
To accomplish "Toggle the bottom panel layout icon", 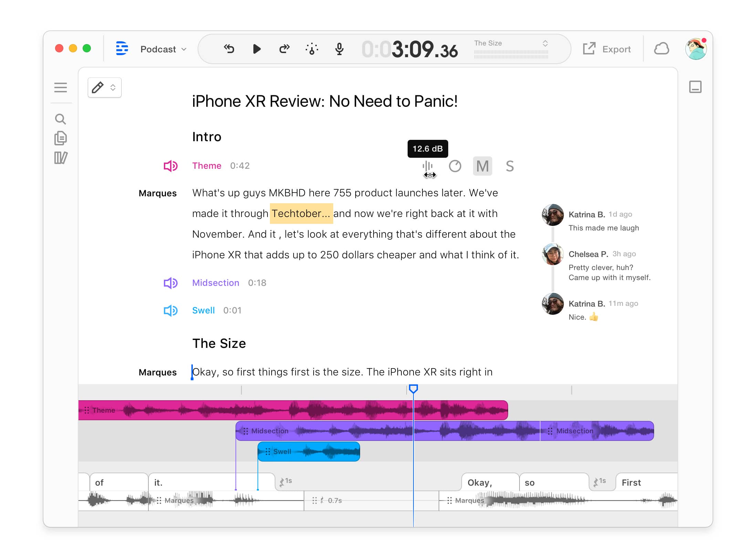I will [695, 87].
